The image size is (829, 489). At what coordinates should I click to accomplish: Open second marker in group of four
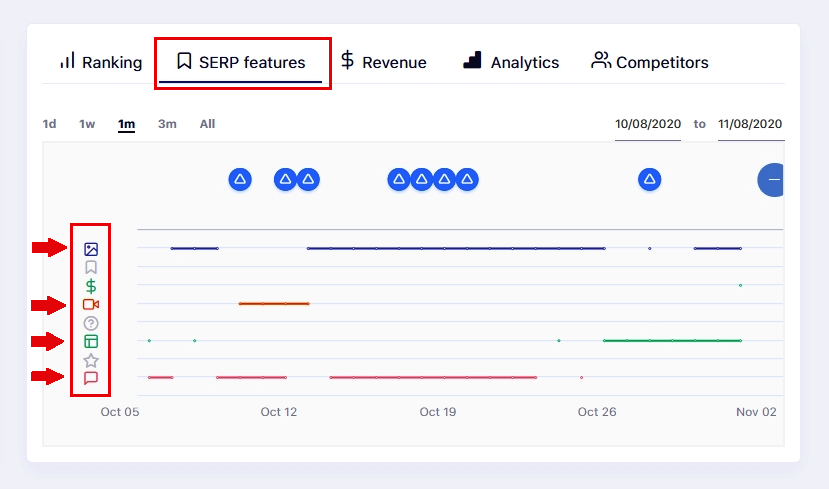coord(422,180)
